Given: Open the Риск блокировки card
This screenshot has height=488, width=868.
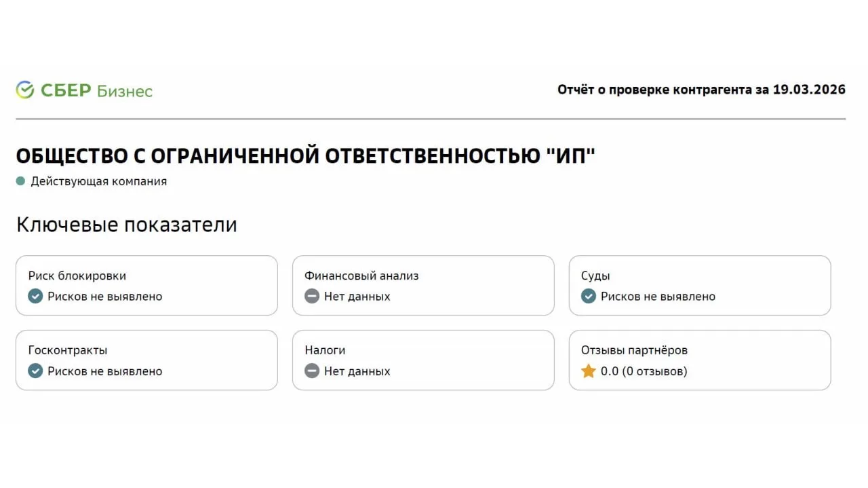Looking at the screenshot, I should pyautogui.click(x=146, y=285).
